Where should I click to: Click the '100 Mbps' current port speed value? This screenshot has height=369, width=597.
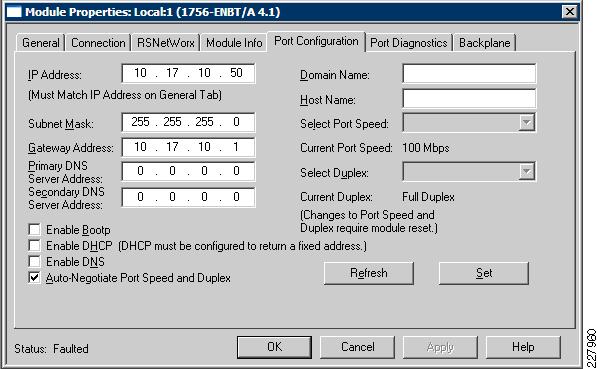click(x=426, y=148)
